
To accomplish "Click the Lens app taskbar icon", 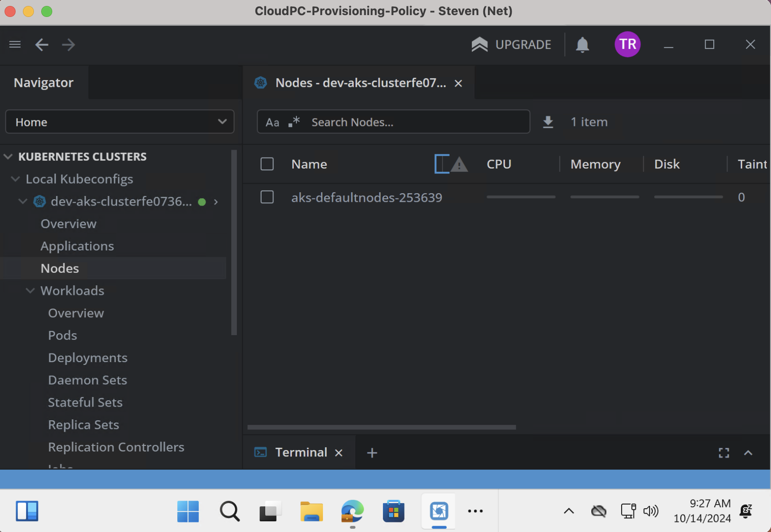I will tap(439, 511).
